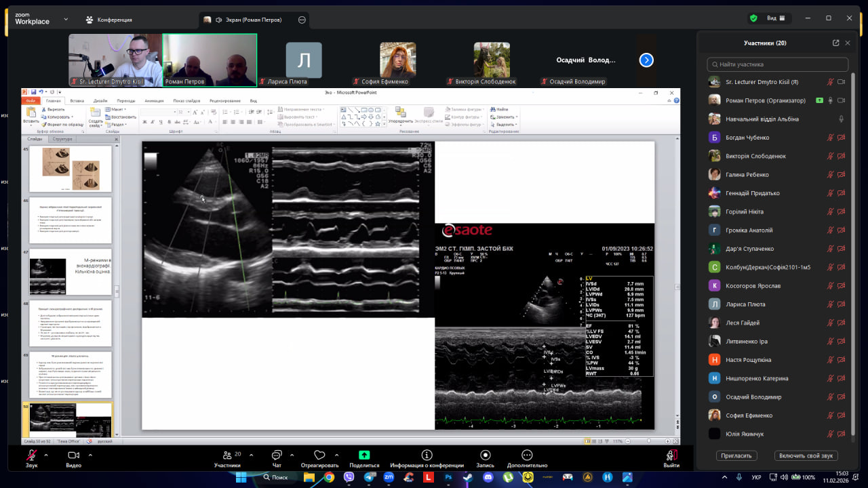
Task: Pop out the participants panel
Action: [x=835, y=43]
